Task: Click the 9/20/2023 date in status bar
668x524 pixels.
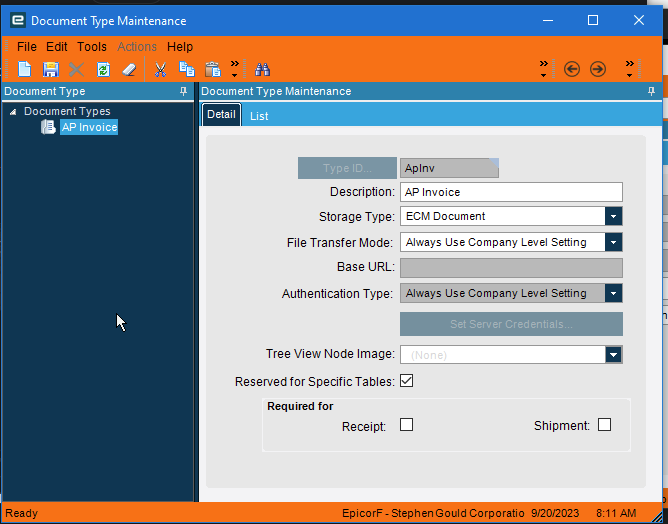Action: [x=555, y=513]
